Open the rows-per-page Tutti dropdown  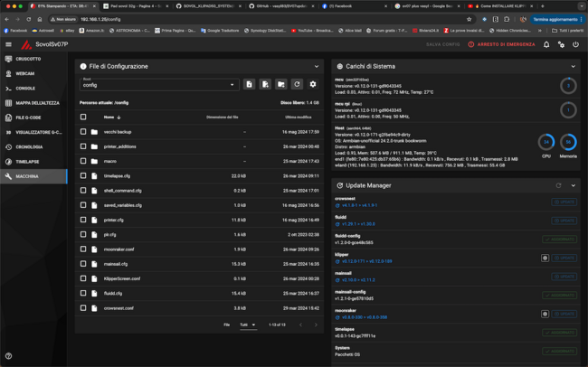point(248,325)
